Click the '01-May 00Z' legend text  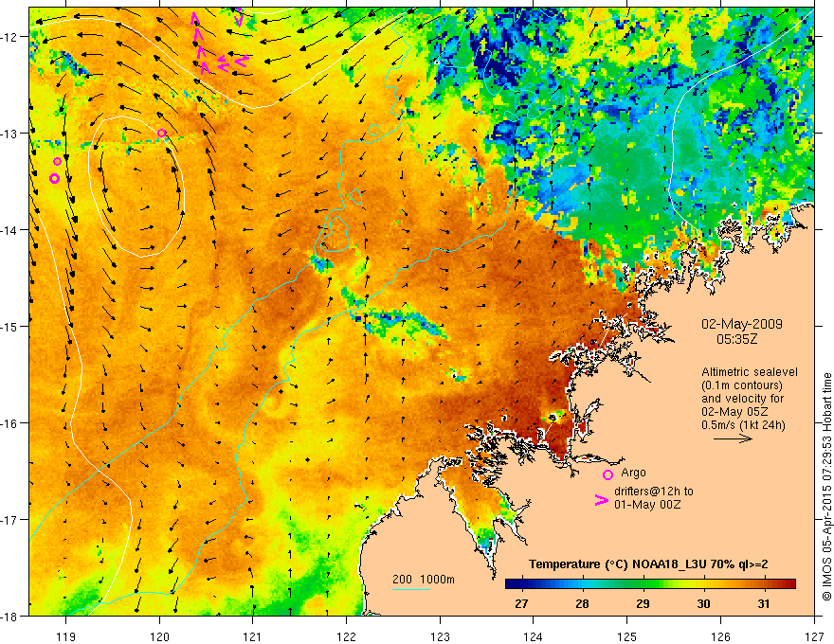tap(646, 504)
